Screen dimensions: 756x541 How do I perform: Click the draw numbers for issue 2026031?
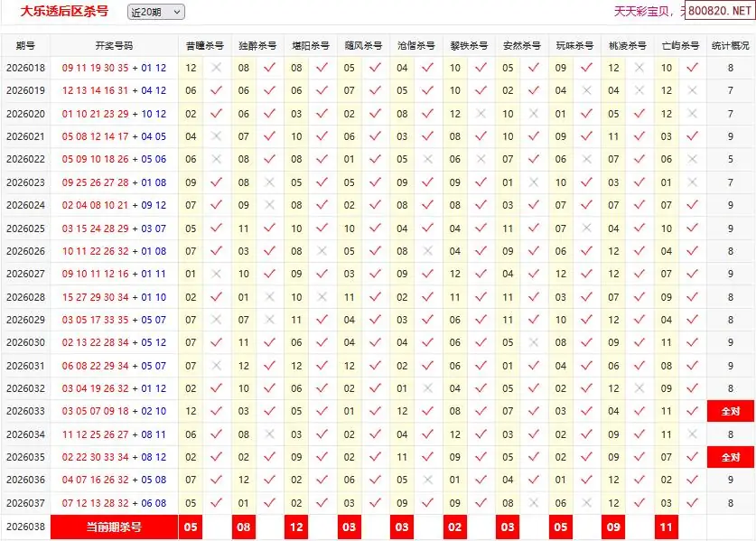click(114, 366)
